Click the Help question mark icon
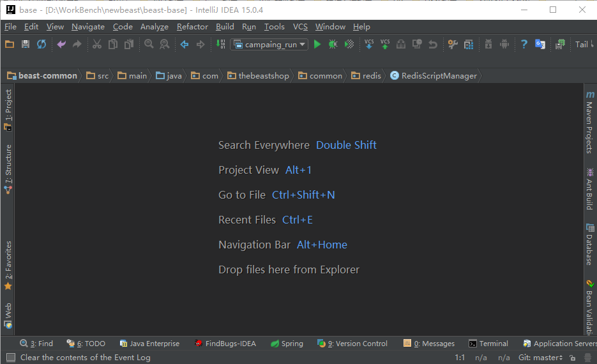The width and height of the screenshot is (597, 364). pyautogui.click(x=524, y=45)
